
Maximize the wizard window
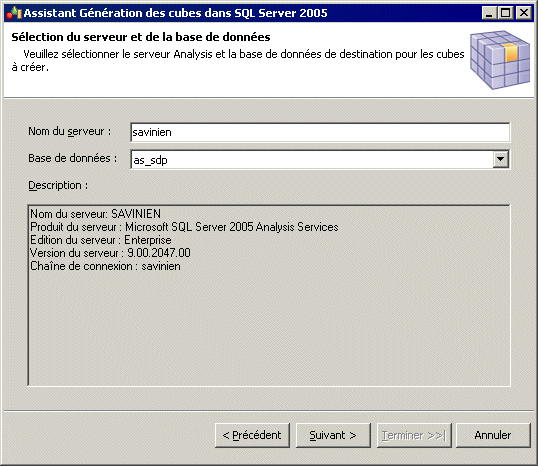point(506,13)
